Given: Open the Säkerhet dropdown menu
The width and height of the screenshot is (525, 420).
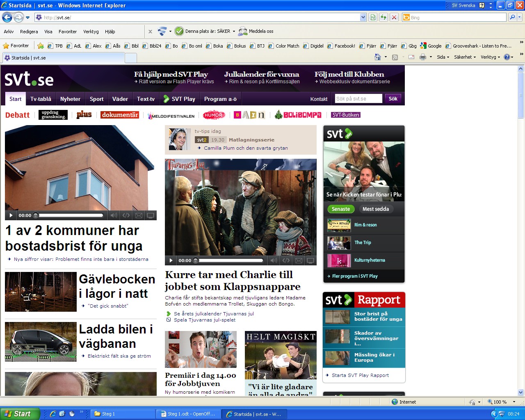Looking at the screenshot, I should [465, 57].
